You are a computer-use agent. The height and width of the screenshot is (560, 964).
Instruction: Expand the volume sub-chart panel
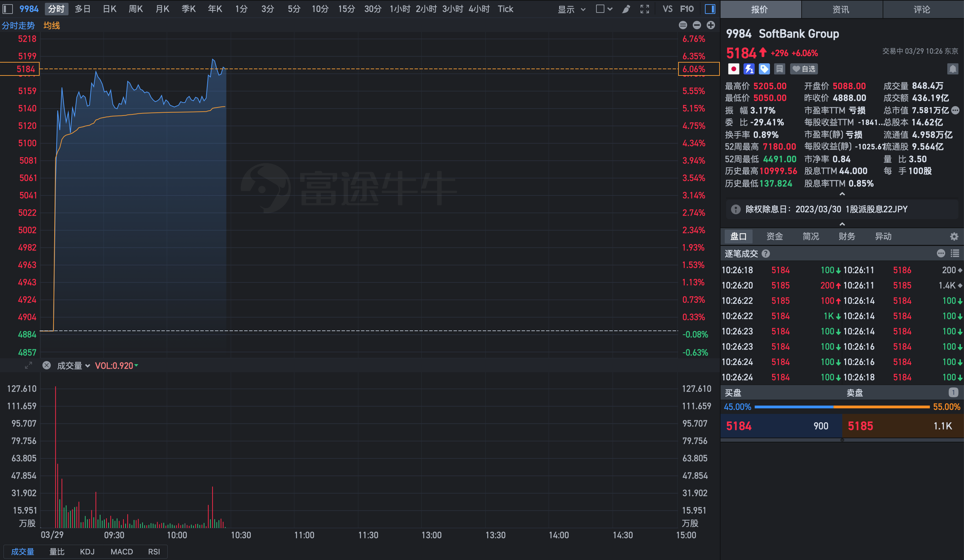(28, 365)
